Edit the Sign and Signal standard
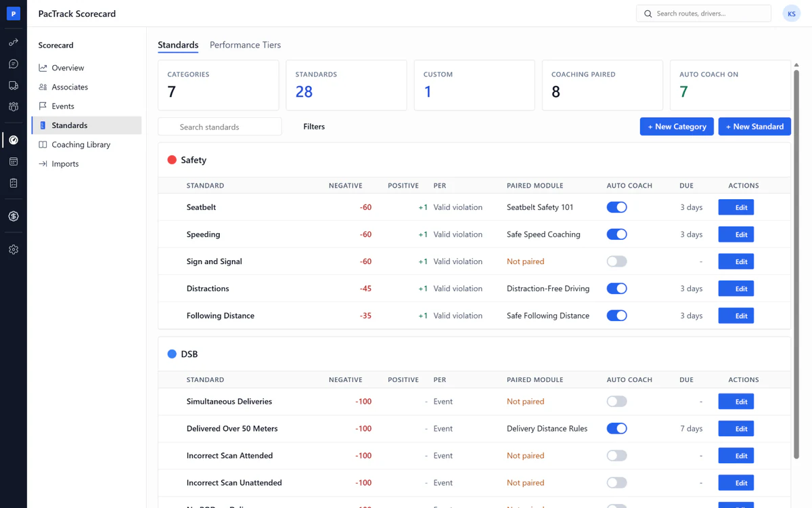This screenshot has width=812, height=508. point(736,261)
